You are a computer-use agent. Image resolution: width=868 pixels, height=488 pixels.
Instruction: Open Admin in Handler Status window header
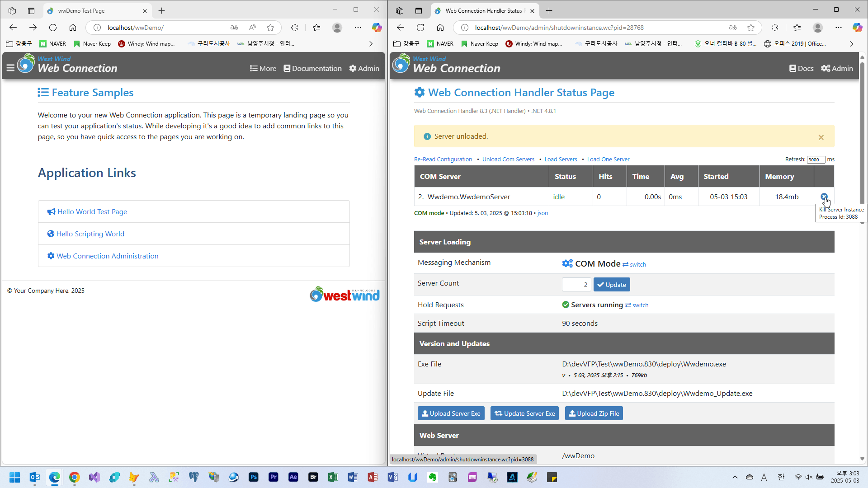(x=837, y=68)
